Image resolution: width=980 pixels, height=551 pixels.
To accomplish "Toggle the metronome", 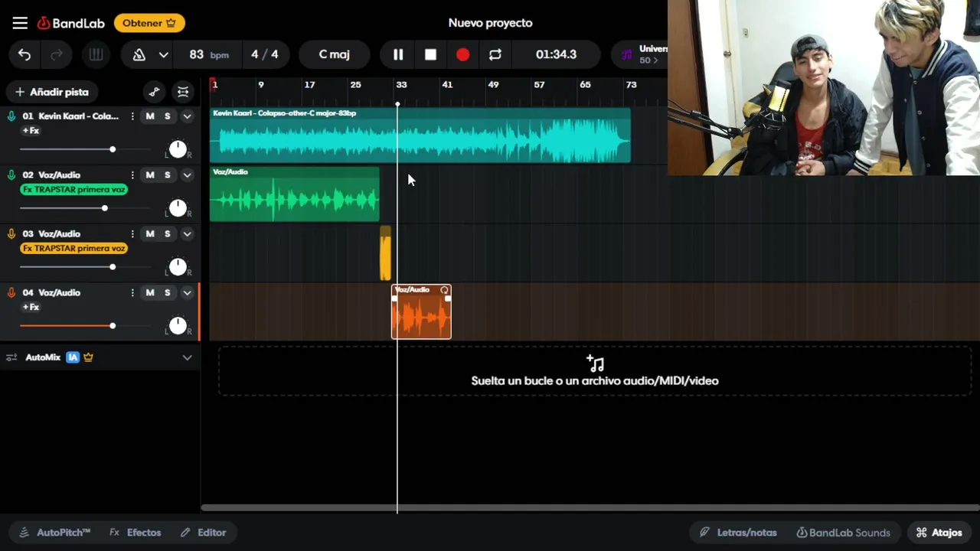I will click(139, 54).
